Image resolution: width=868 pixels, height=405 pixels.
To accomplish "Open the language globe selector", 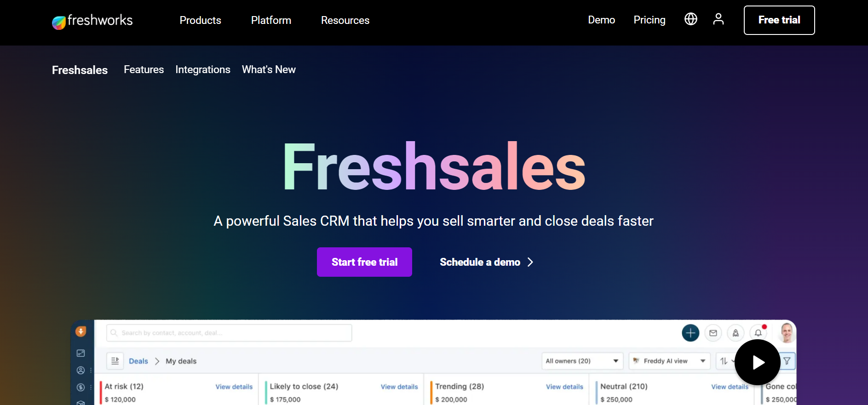I will point(690,19).
